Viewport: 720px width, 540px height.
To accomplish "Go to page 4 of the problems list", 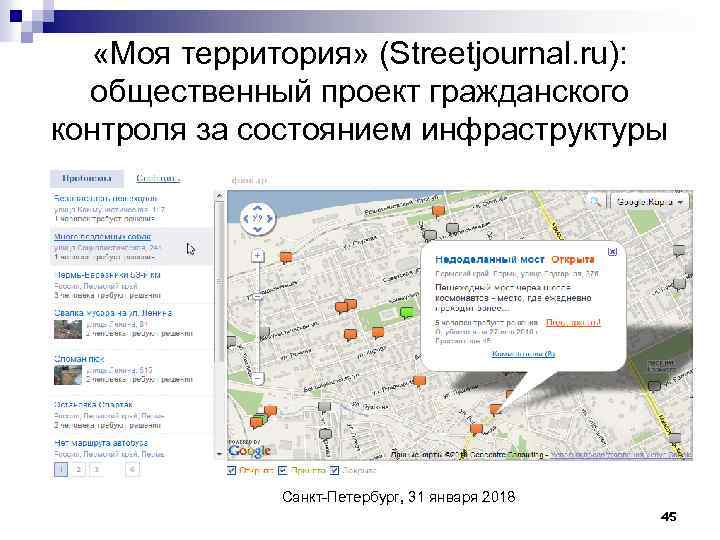I will tap(132, 469).
